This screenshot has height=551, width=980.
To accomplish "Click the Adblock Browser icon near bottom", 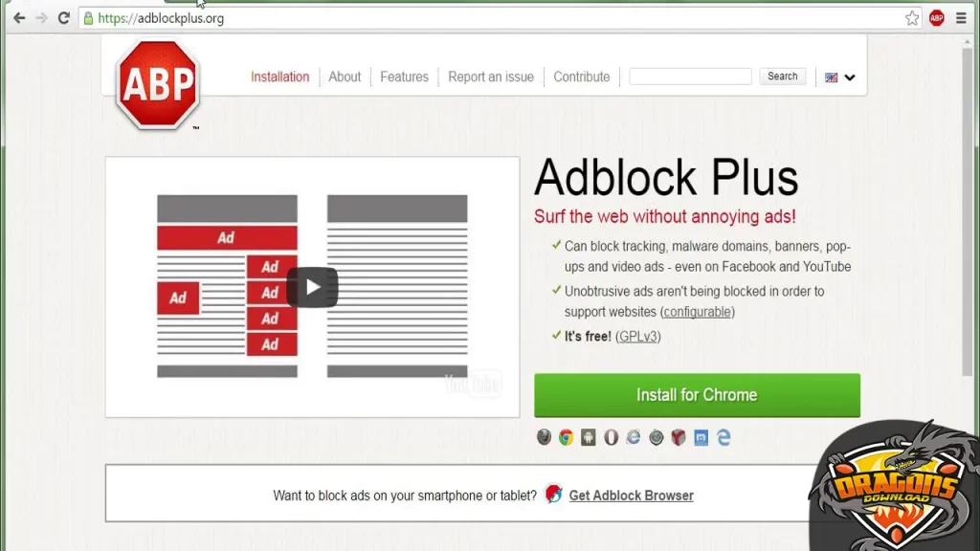I will (553, 495).
